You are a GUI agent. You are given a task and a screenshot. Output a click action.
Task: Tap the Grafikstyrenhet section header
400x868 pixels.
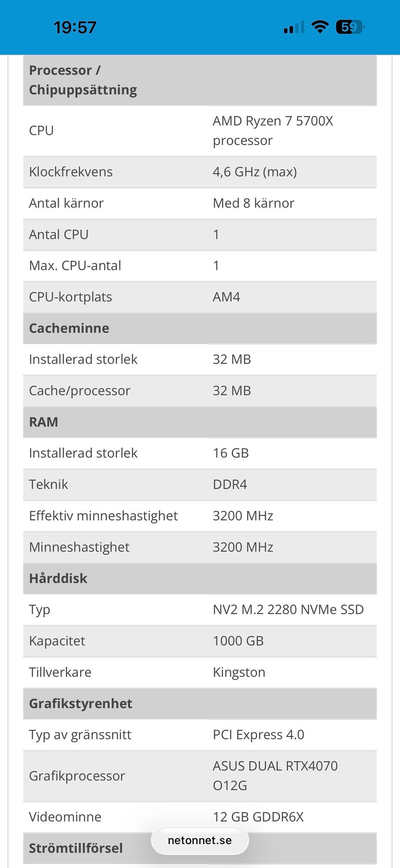(200, 704)
